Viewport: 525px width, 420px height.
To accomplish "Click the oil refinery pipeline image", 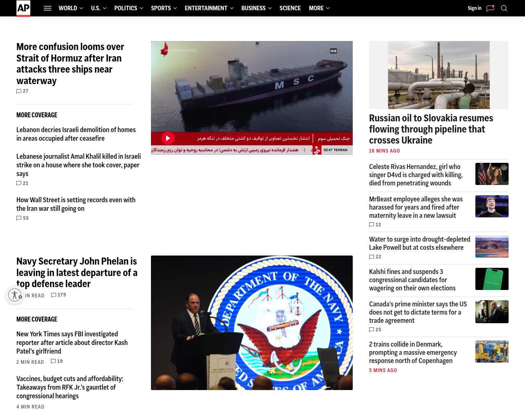I will pos(439,75).
